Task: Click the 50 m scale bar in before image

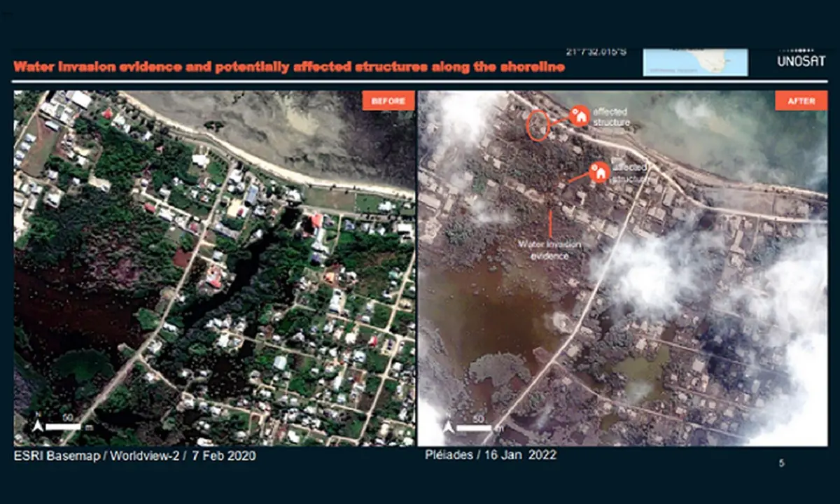Action: (70, 424)
